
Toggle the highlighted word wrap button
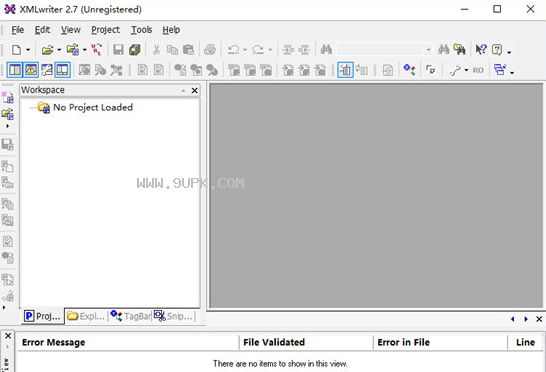tap(345, 70)
